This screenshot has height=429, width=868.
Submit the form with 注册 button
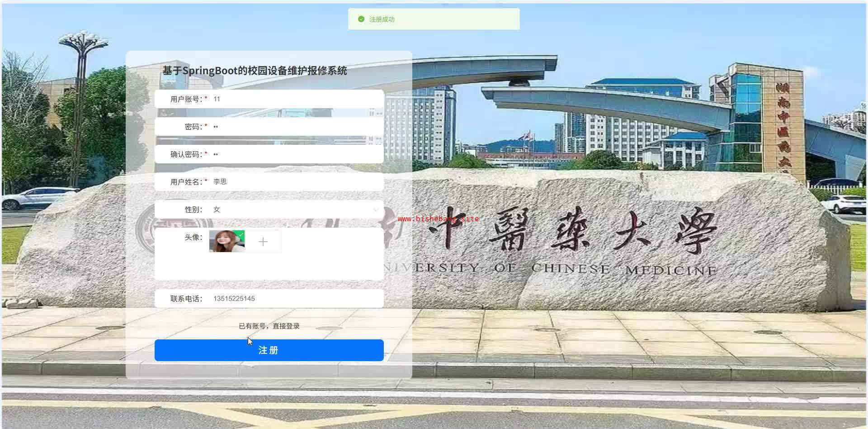tap(269, 350)
